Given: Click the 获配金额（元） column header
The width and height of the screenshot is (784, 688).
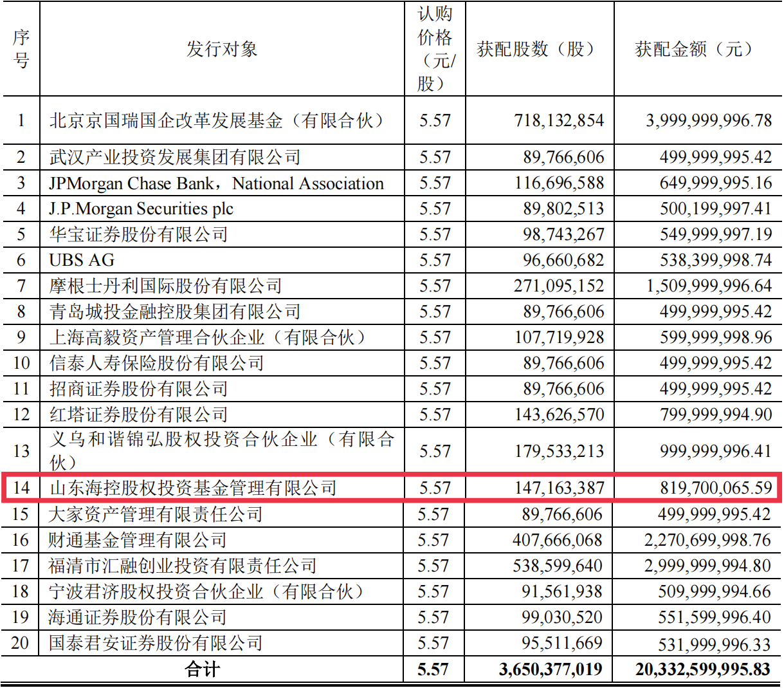Looking at the screenshot, I should (697, 49).
